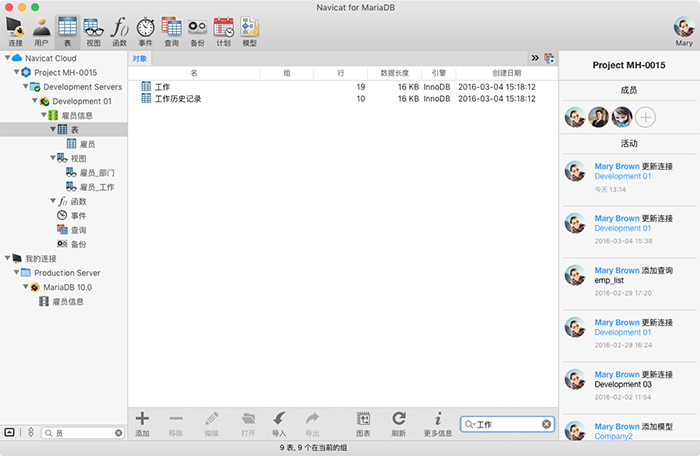Open Development 01 link dated 2016-03-04 15:38
700x456 pixels.
pos(622,228)
